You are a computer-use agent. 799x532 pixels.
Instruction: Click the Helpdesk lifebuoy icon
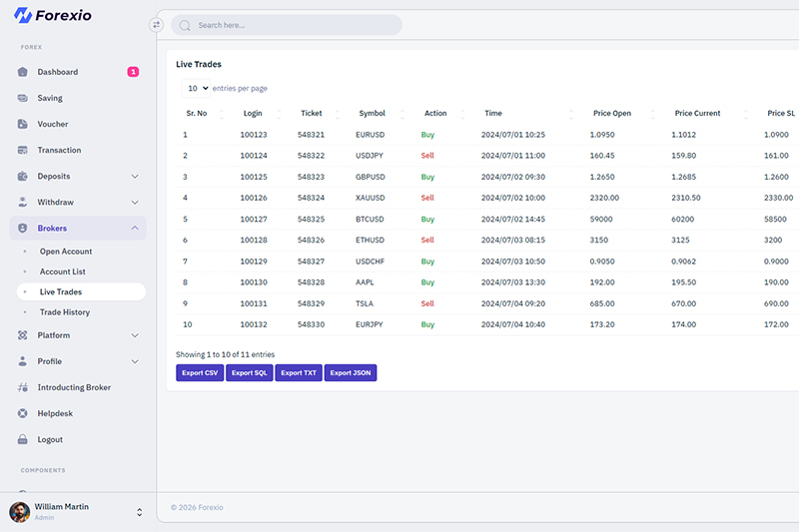click(23, 413)
